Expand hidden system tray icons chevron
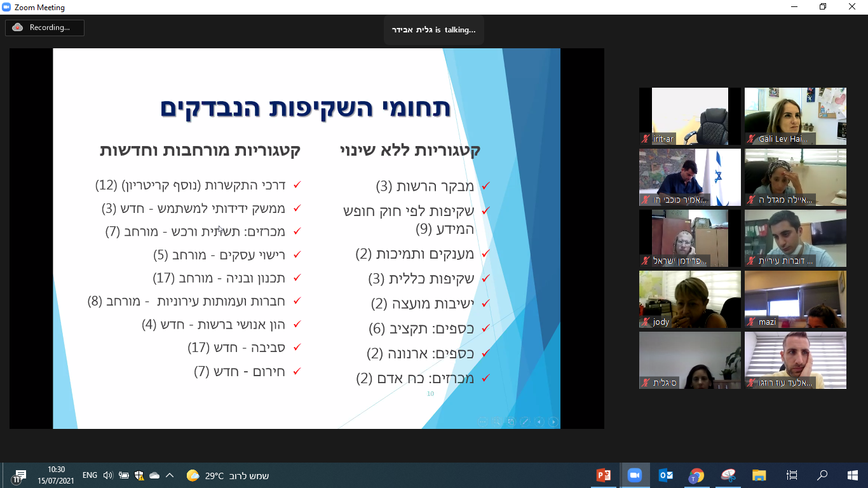The height and width of the screenshot is (488, 868). pyautogui.click(x=170, y=475)
